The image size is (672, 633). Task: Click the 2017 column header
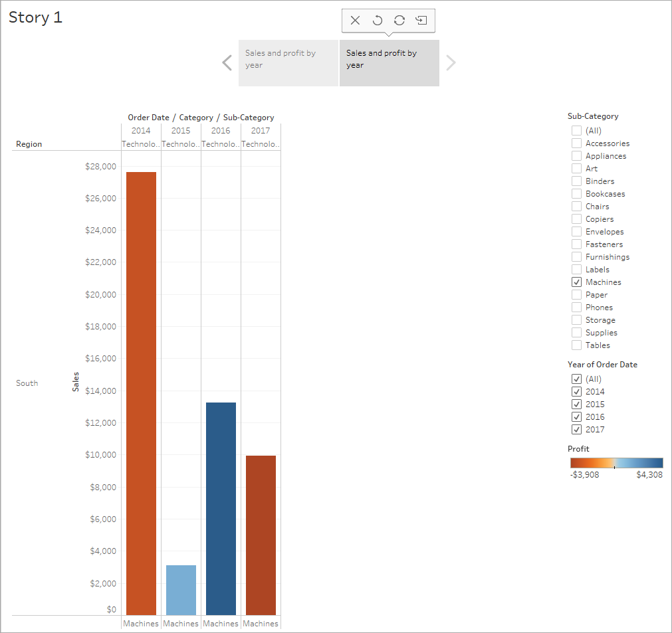tap(261, 131)
